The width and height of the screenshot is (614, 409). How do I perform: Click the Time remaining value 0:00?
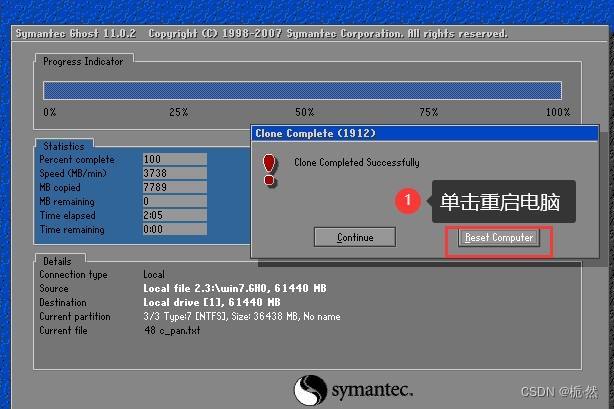pos(175,229)
